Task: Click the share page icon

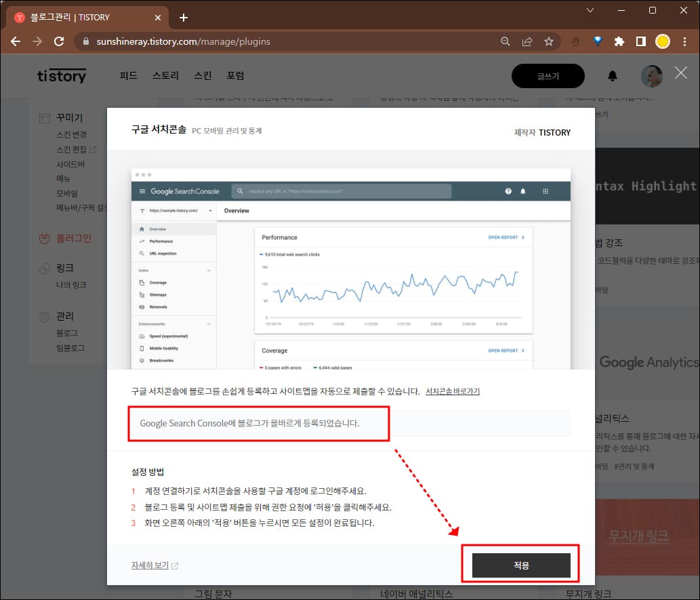Action: (x=527, y=41)
